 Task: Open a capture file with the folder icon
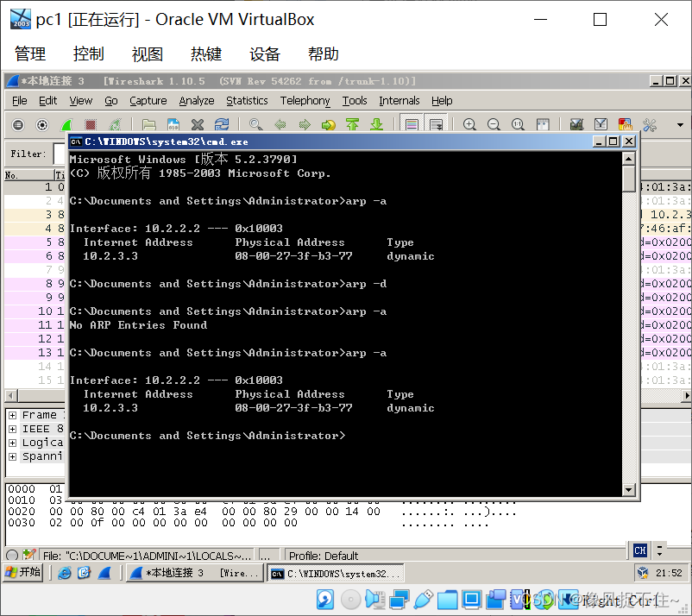click(148, 125)
